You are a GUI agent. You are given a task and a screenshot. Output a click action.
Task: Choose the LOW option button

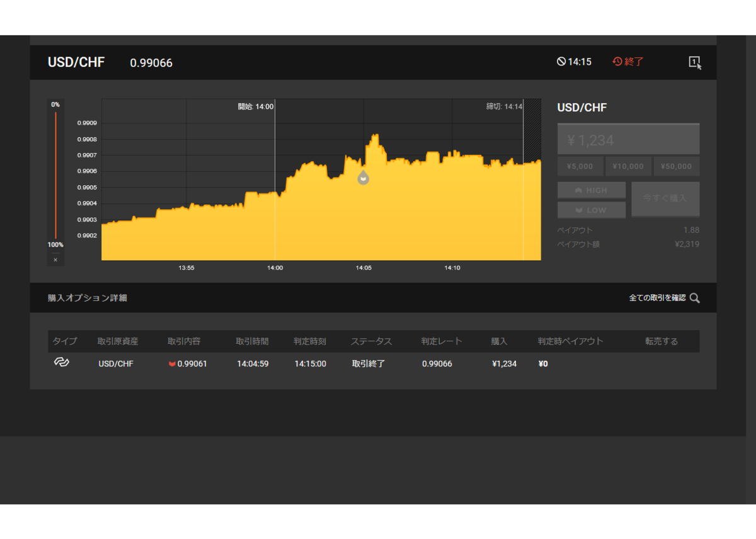(x=592, y=210)
